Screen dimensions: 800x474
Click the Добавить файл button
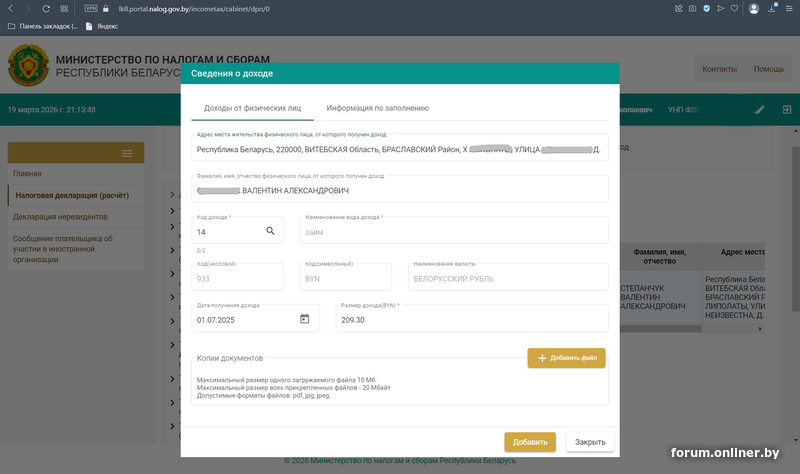point(566,358)
